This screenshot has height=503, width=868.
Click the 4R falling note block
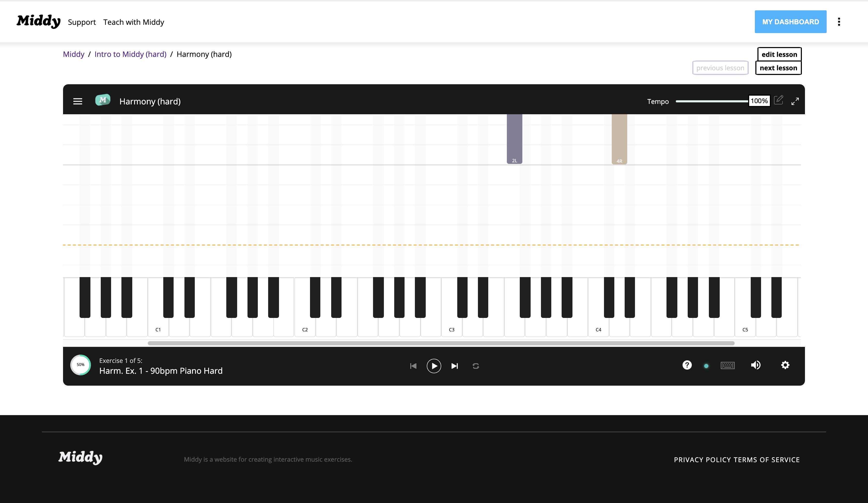(x=619, y=139)
